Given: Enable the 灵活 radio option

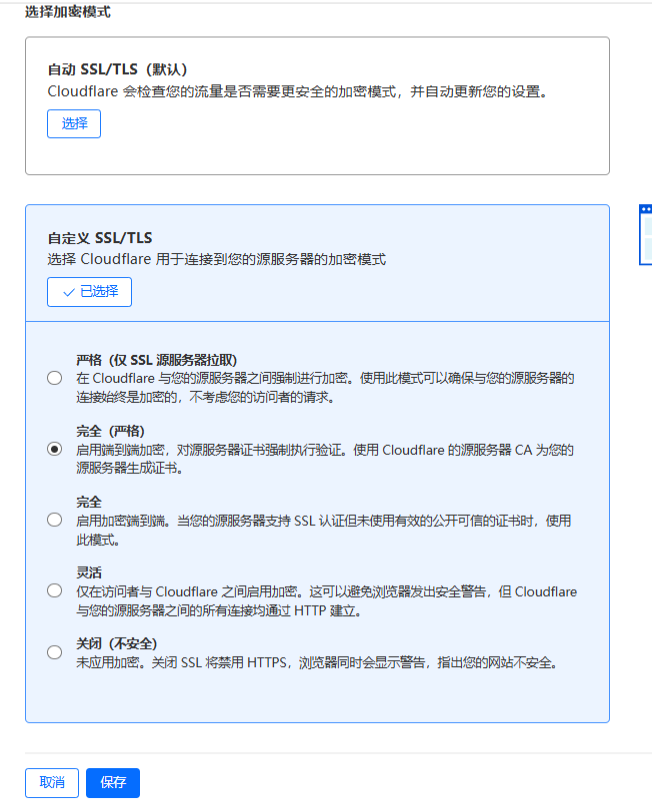Looking at the screenshot, I should (x=54, y=591).
